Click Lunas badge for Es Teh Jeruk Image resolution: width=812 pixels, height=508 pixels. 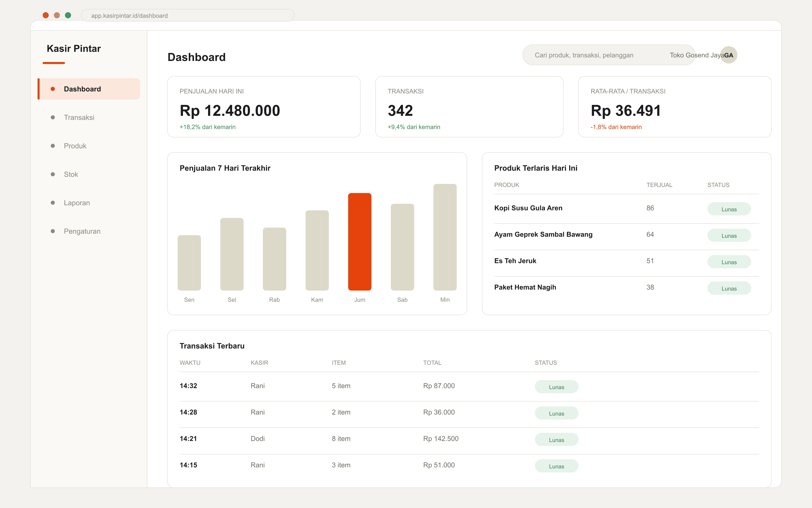729,262
